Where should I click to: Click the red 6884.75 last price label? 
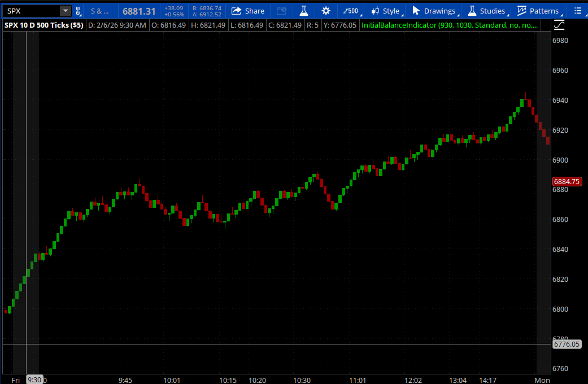tap(567, 182)
